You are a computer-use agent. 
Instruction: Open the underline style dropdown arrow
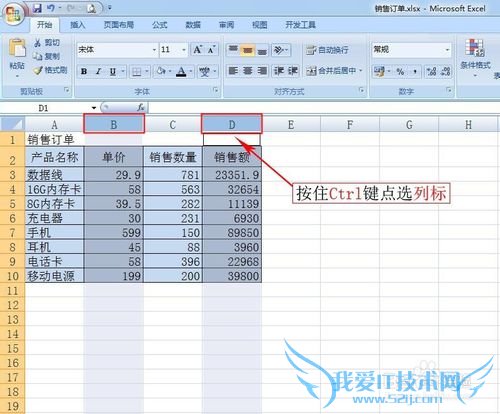point(123,71)
